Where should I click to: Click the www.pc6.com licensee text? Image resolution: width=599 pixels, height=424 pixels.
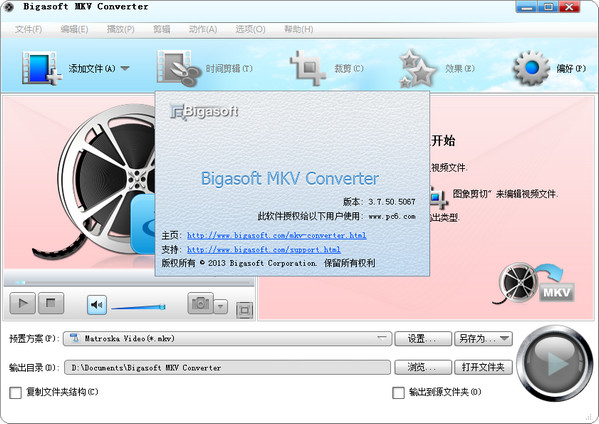(392, 217)
